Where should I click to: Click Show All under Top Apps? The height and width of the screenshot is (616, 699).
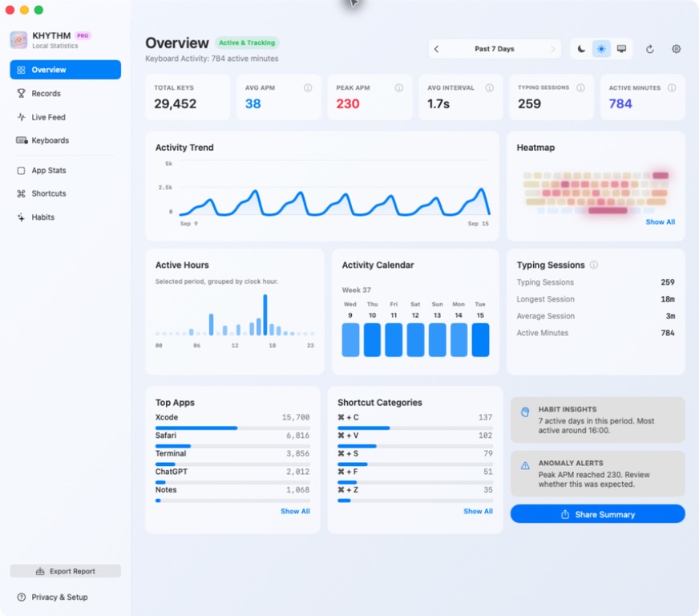tap(295, 511)
